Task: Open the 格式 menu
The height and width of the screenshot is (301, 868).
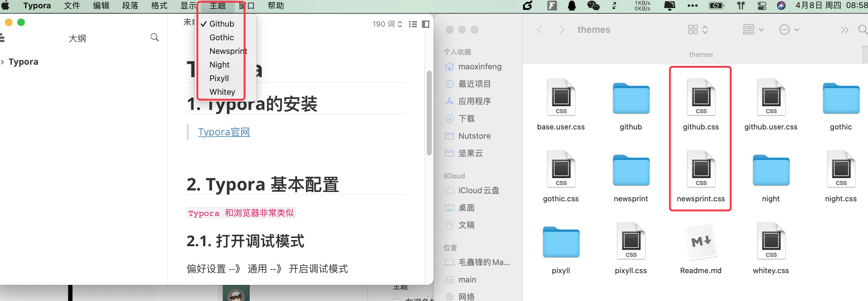Action: click(x=159, y=6)
